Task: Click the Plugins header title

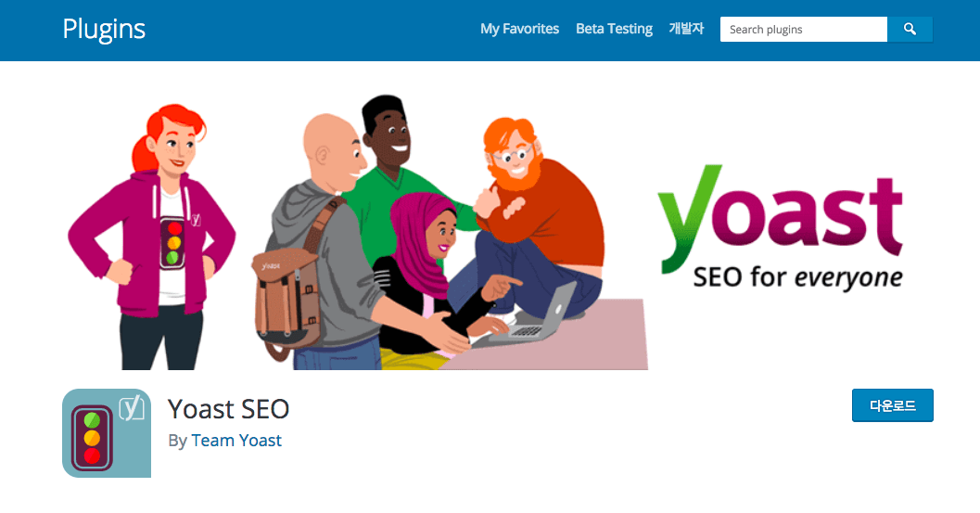Action: point(104,30)
